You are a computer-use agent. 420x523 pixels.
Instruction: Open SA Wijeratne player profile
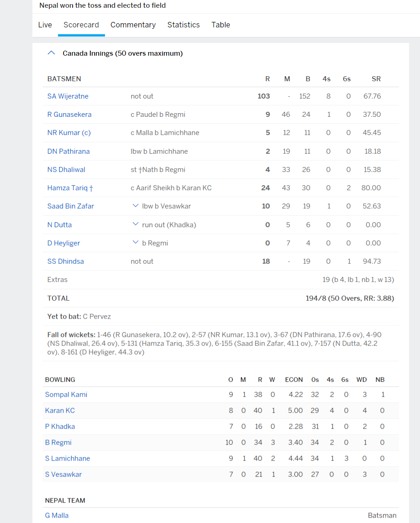point(68,96)
